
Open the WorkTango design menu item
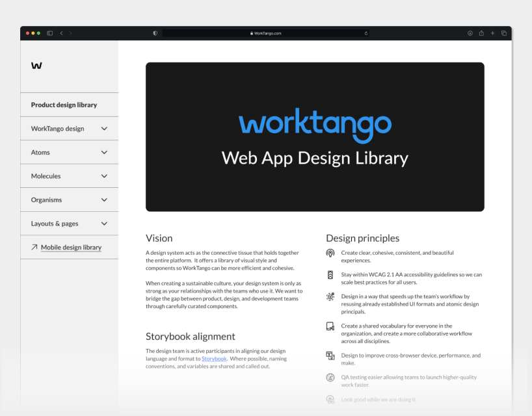point(69,129)
